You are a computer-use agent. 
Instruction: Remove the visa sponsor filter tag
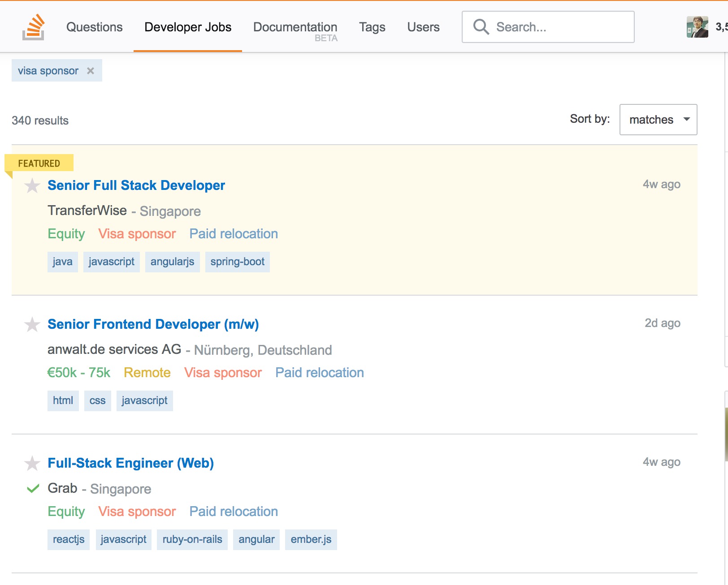pos(91,71)
